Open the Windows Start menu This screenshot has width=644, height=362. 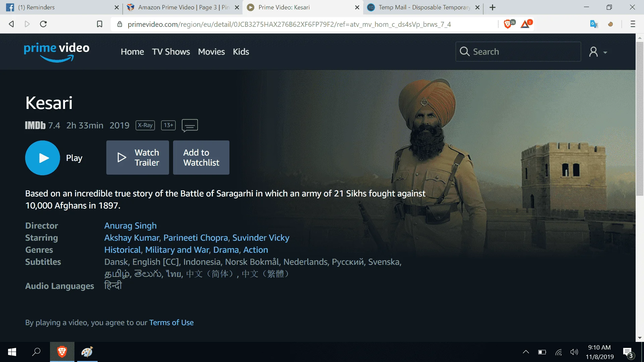[x=12, y=352]
